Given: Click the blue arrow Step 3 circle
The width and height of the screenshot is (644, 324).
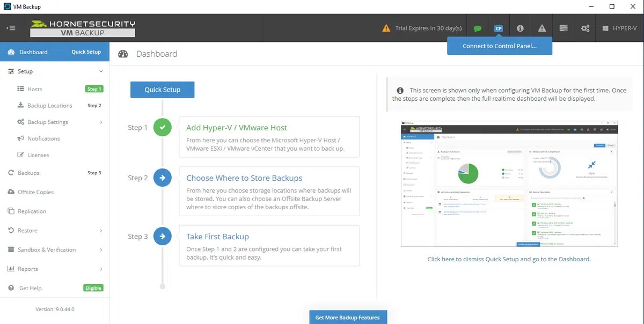Looking at the screenshot, I should pos(162,236).
